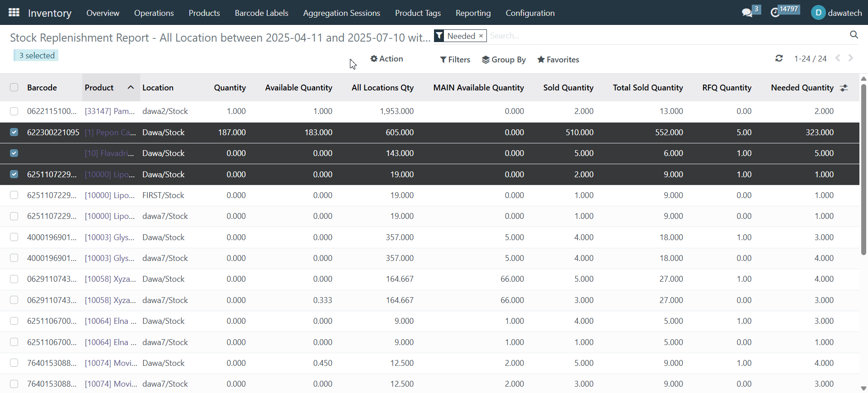
Task: Open the activities clock icon
Action: pyautogui.click(x=775, y=13)
